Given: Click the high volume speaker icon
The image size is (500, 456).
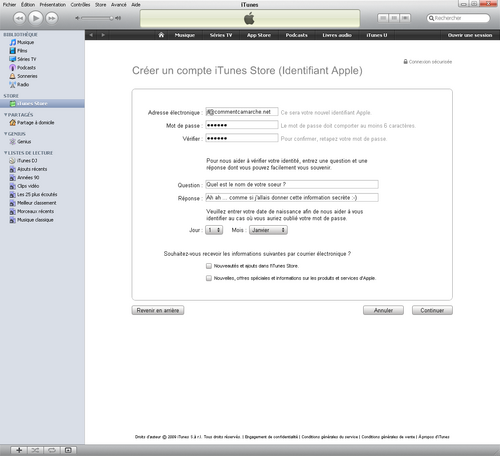Looking at the screenshot, I should click(x=118, y=18).
